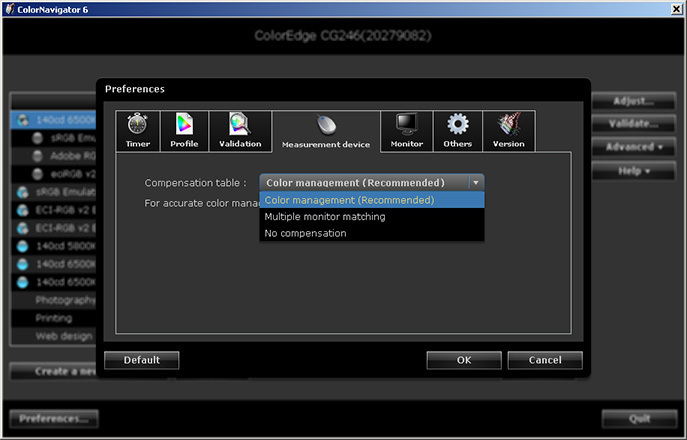Image resolution: width=687 pixels, height=440 pixels.
Task: Confirm preferences with the OK button
Action: 464,360
